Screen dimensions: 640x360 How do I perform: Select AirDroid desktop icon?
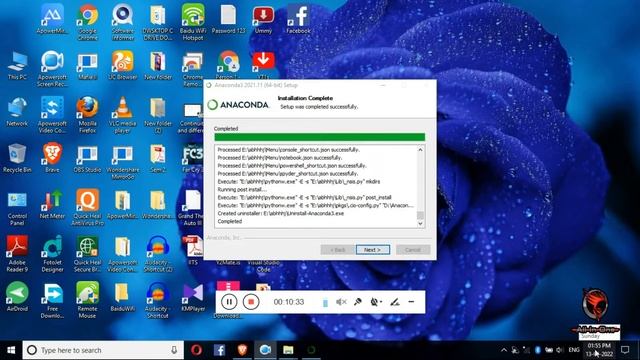point(17,297)
